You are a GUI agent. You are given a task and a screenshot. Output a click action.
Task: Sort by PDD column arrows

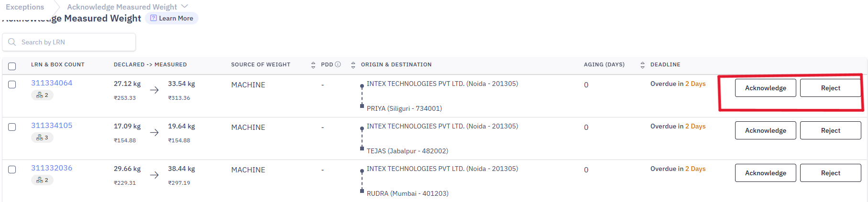(x=353, y=65)
